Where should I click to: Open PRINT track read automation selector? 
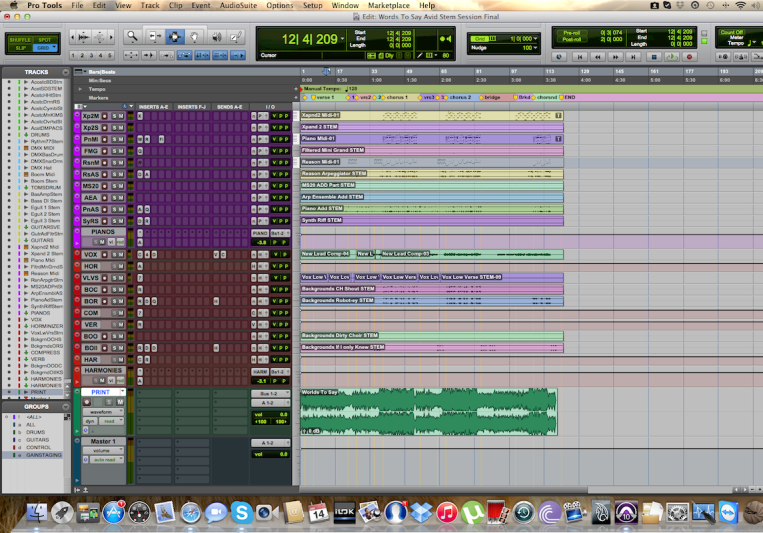click(x=112, y=422)
